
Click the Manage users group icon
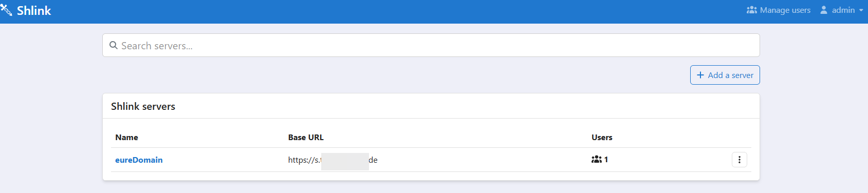tap(752, 10)
